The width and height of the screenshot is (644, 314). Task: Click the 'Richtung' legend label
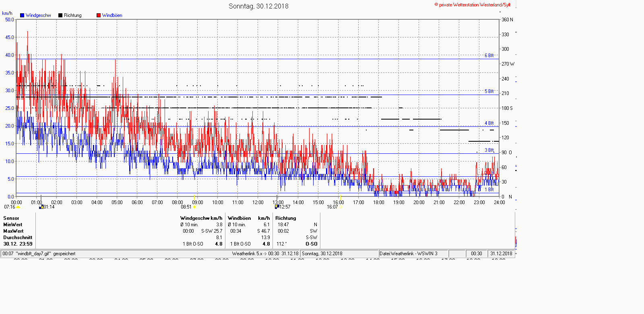tap(73, 15)
